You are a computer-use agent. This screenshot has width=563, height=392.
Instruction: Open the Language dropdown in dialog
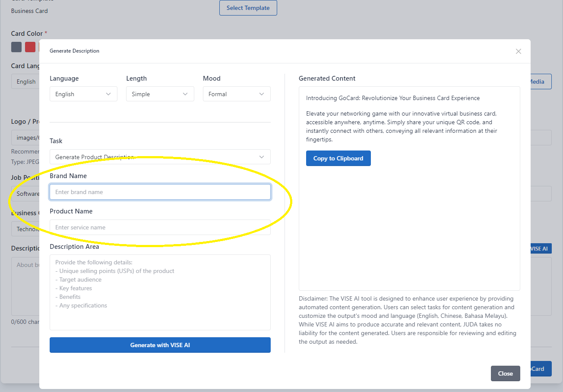[83, 94]
